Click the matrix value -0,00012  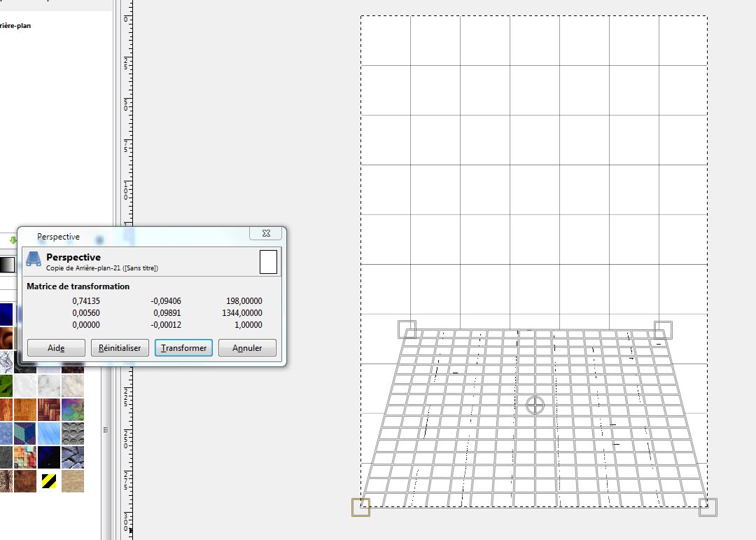click(x=166, y=325)
